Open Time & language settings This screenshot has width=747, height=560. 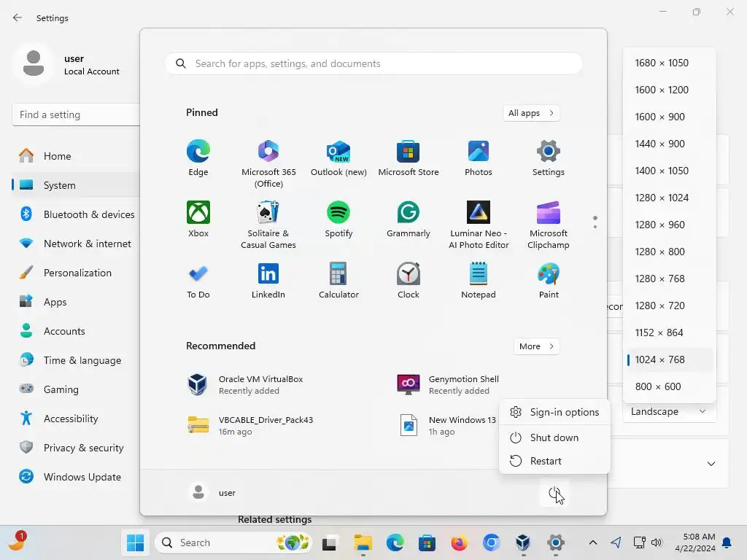coord(76,360)
